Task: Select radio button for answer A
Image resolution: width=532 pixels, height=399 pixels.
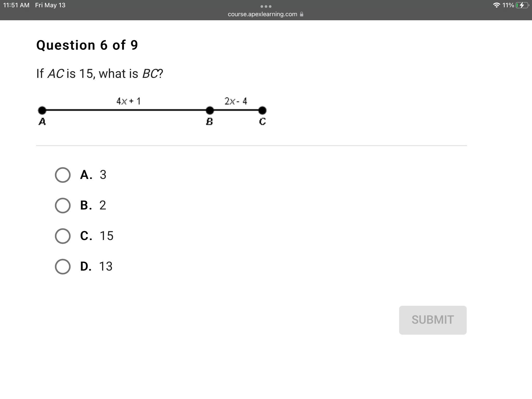Action: (x=63, y=175)
